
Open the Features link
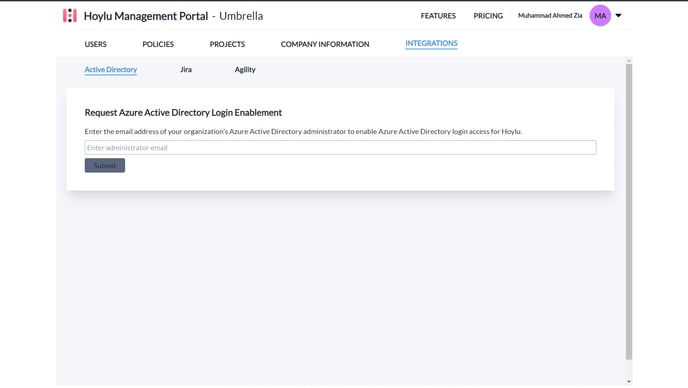[x=438, y=16]
